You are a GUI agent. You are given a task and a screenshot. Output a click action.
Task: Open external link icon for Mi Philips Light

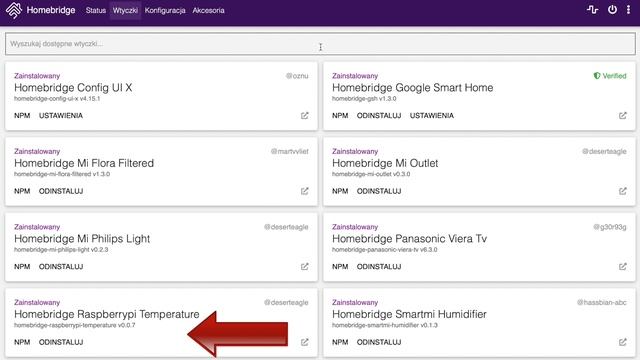point(304,267)
